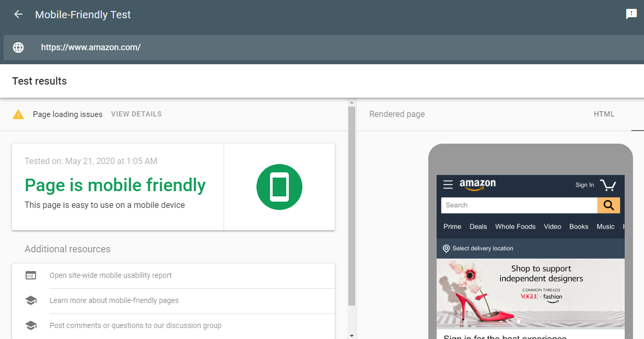644x339 pixels.
Task: Click the 'Additional resources' heading
Action: (x=67, y=249)
